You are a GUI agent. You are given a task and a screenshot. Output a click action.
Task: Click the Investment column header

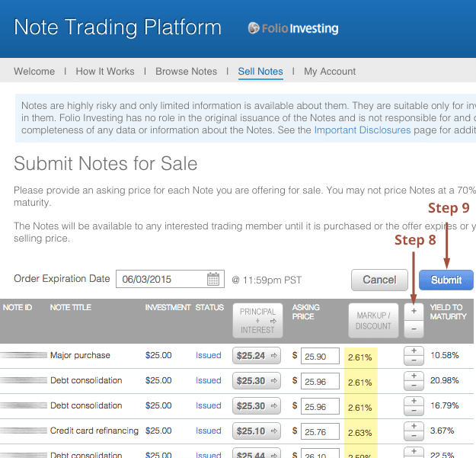(x=168, y=307)
